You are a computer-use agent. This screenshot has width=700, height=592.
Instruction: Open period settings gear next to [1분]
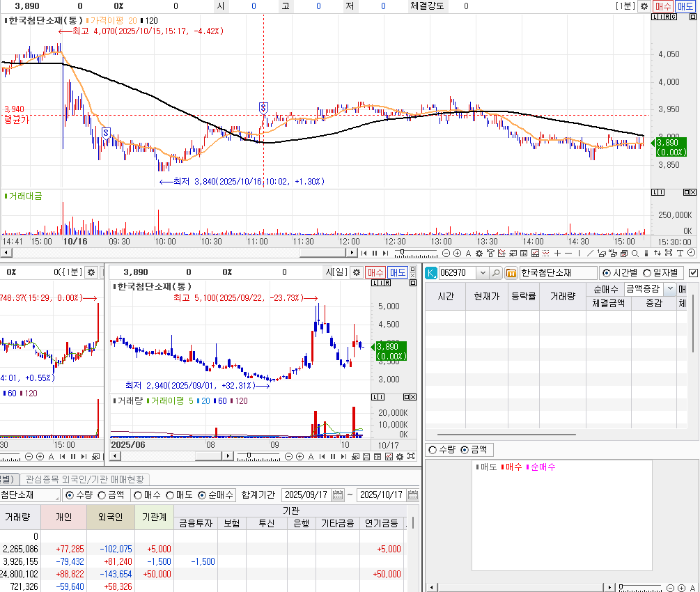click(644, 6)
